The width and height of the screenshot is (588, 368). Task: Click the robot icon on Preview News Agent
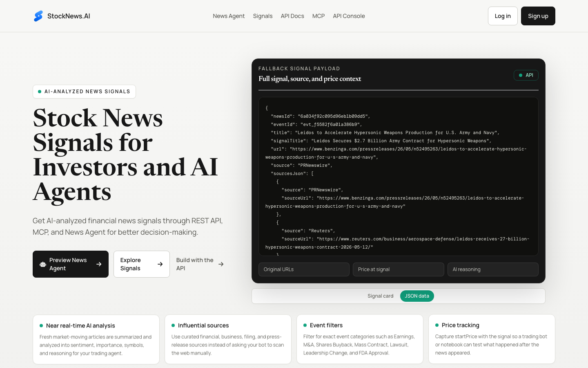43,264
